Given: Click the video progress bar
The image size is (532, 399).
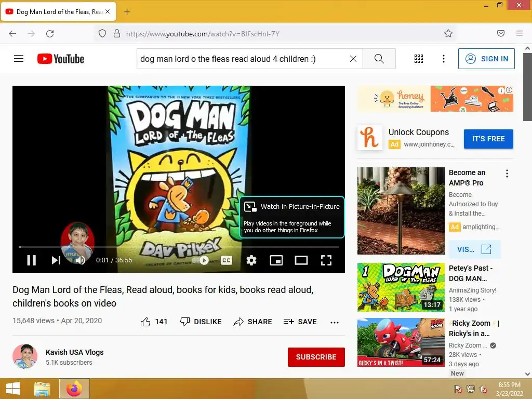Looking at the screenshot, I should pos(179,247).
